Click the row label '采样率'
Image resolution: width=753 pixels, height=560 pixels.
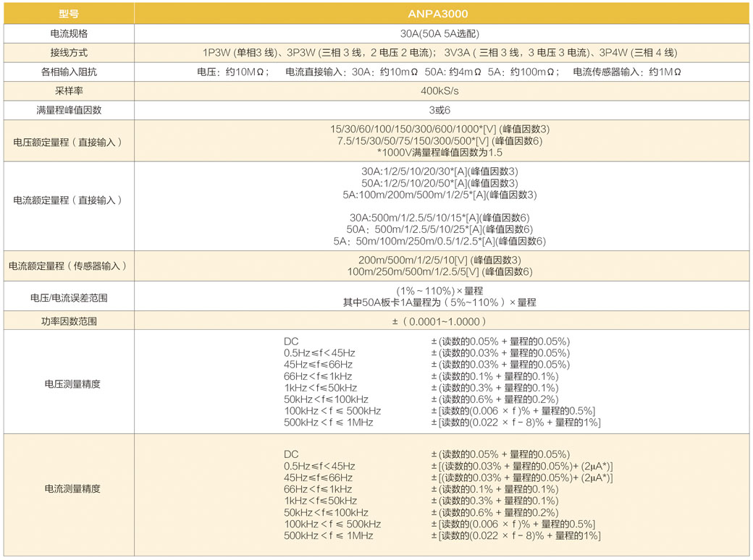pyautogui.click(x=69, y=90)
